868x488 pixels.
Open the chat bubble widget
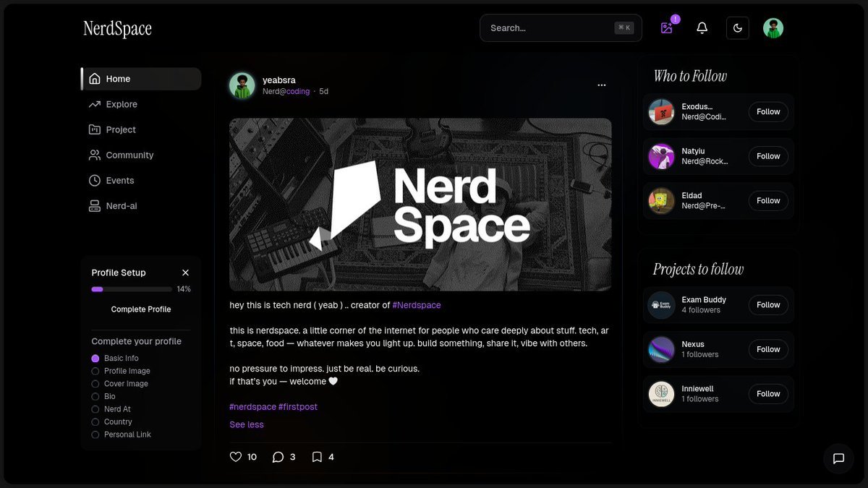click(x=838, y=458)
